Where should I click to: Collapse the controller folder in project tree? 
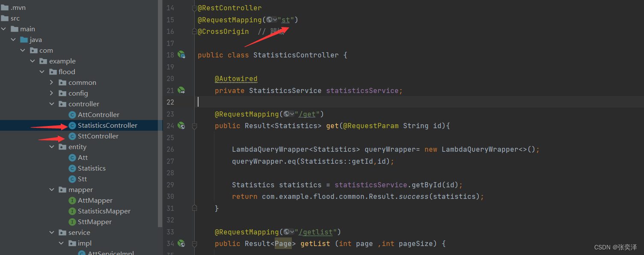51,104
